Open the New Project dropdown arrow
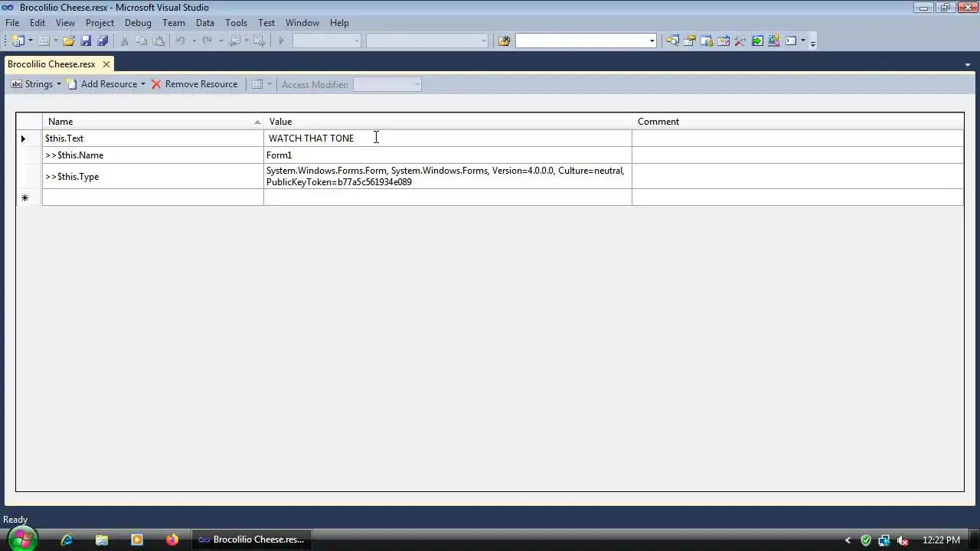This screenshot has width=980, height=551. [31, 41]
